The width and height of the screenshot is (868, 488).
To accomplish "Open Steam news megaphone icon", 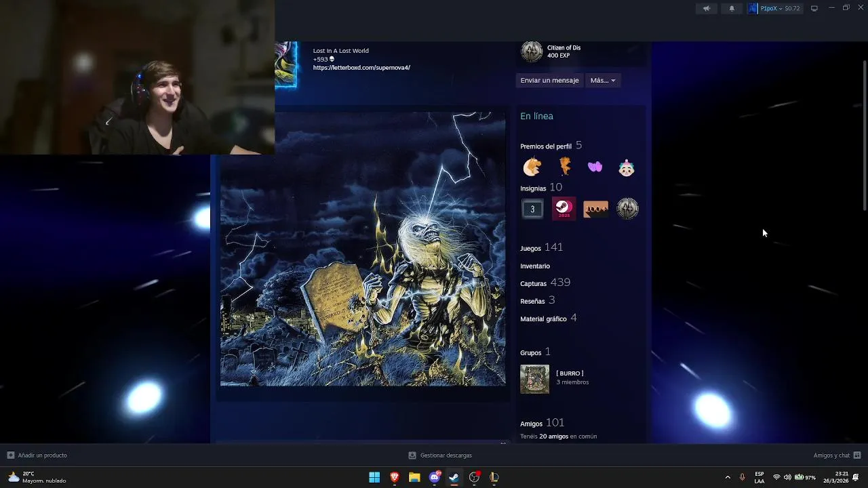I will pos(707,8).
